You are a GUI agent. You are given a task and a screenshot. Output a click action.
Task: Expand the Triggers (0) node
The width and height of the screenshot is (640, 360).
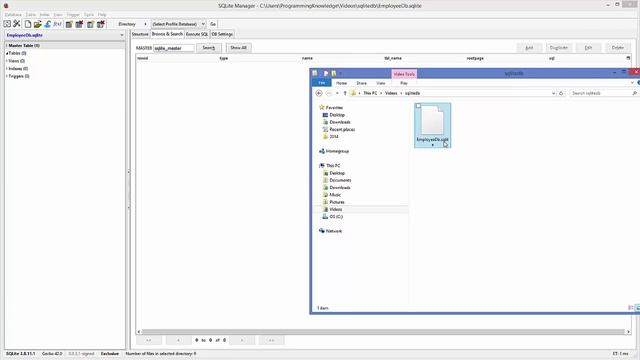tap(7, 76)
